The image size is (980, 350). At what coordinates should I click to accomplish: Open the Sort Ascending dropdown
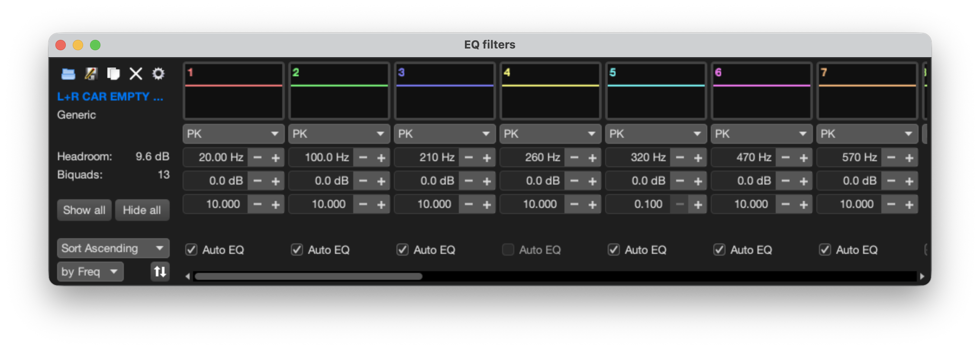113,248
